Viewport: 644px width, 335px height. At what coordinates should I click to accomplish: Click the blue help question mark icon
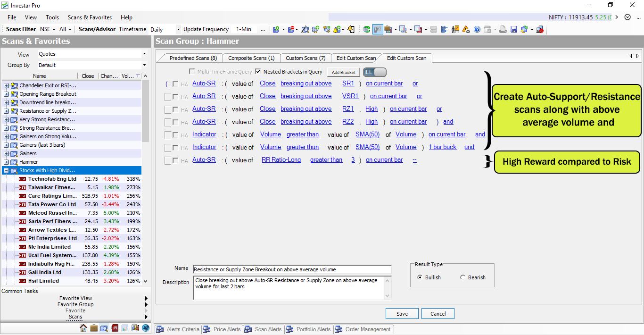click(x=477, y=29)
